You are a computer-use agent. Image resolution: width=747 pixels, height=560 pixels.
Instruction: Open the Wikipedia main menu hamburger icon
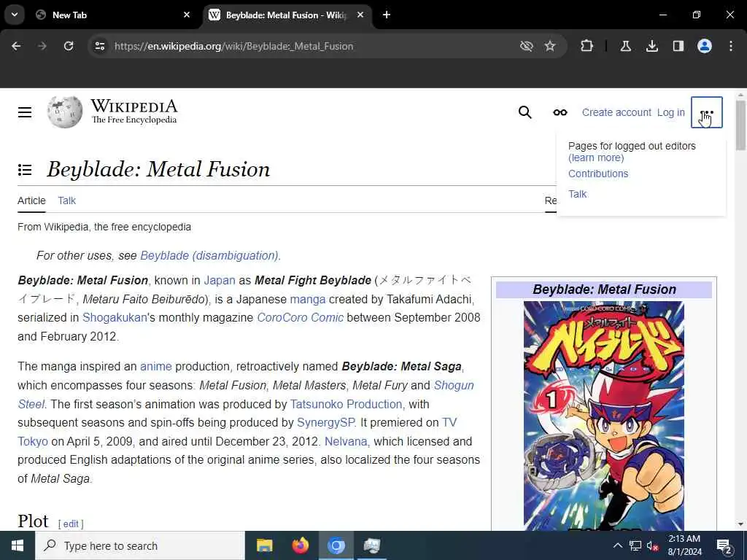tap(25, 112)
